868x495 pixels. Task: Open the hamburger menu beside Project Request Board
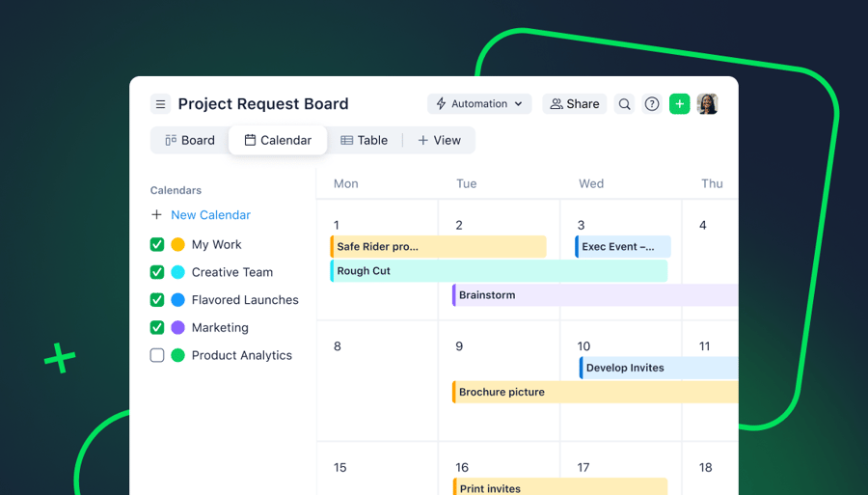pyautogui.click(x=160, y=104)
